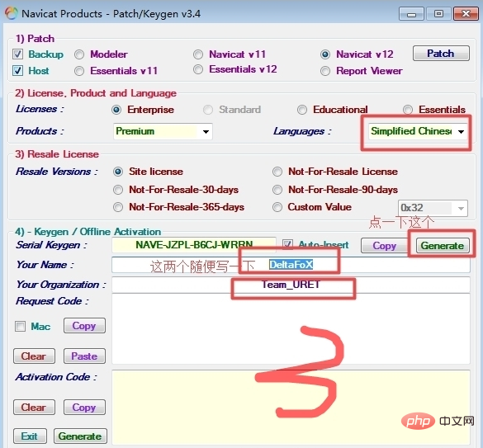Toggle the Backup checkbox
This screenshot has height=448, width=483.
click(17, 54)
